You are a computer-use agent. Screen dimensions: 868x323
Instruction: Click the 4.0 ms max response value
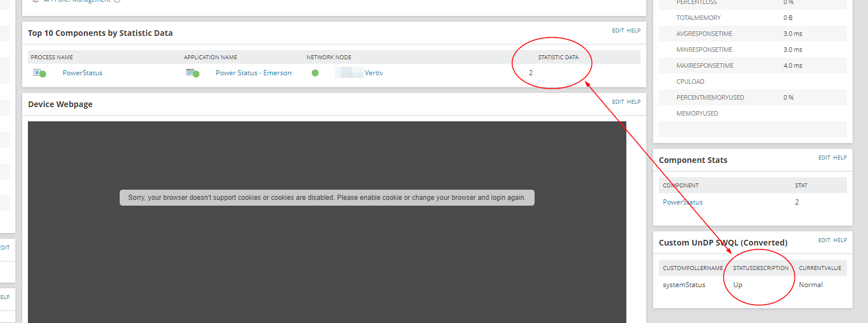(x=793, y=66)
